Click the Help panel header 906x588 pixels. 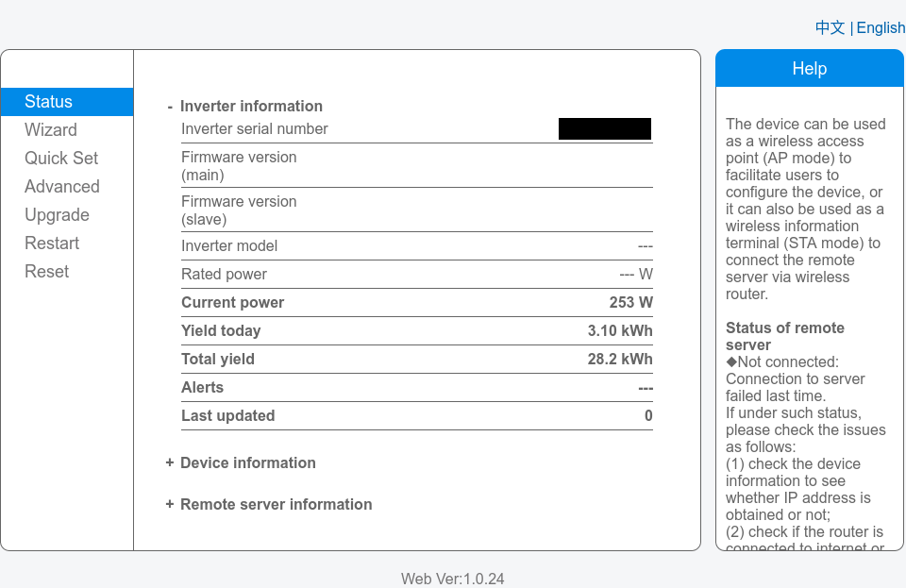click(x=809, y=69)
